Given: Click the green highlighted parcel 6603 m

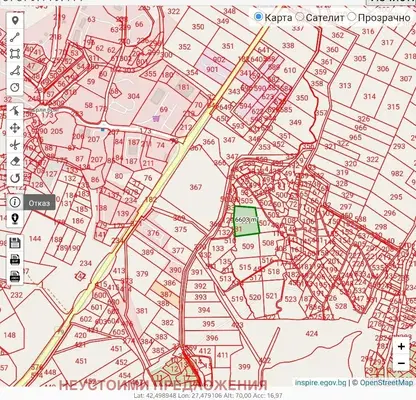Looking at the screenshot, I should click(x=247, y=221).
